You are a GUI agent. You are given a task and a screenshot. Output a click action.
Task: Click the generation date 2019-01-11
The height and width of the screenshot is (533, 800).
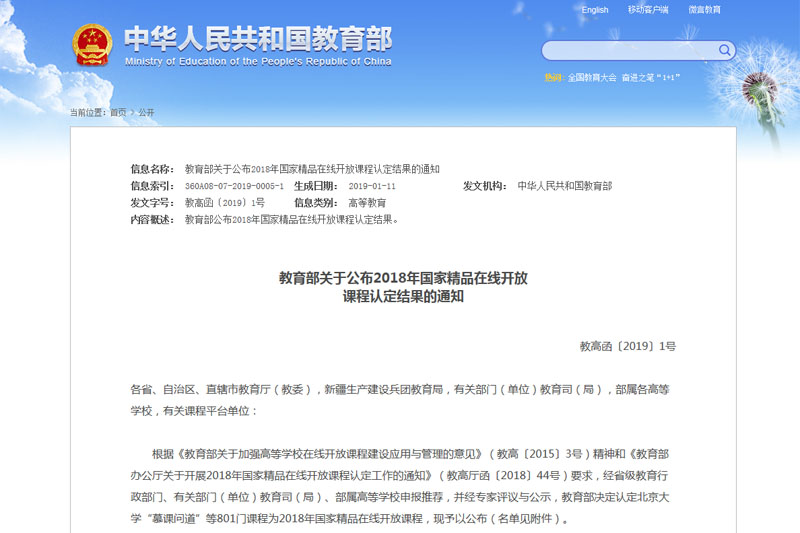(372, 186)
